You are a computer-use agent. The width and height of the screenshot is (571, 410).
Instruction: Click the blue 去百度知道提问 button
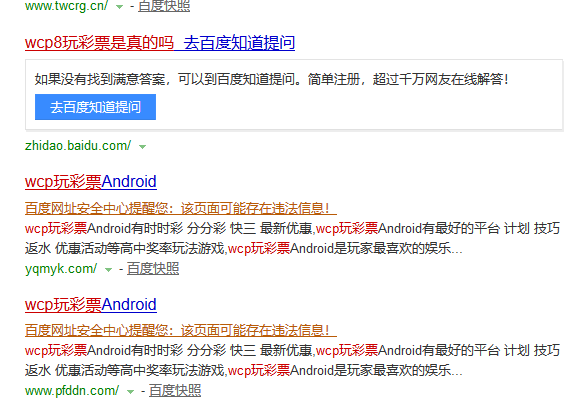(x=95, y=107)
